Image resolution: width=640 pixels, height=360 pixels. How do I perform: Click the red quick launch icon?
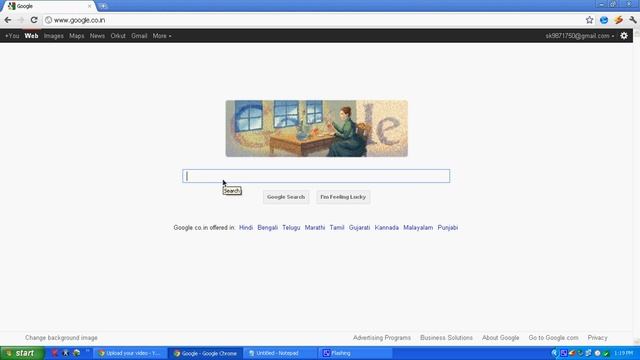pos(54,353)
